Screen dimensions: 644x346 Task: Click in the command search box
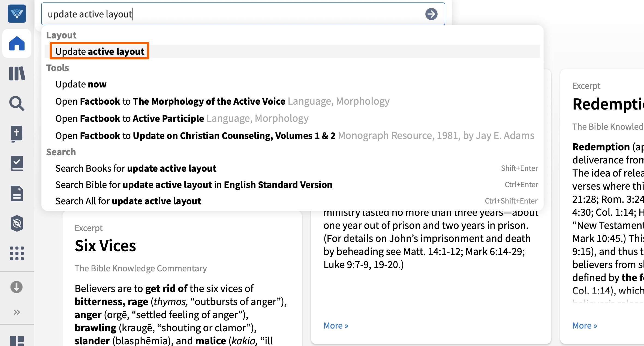pos(232,14)
